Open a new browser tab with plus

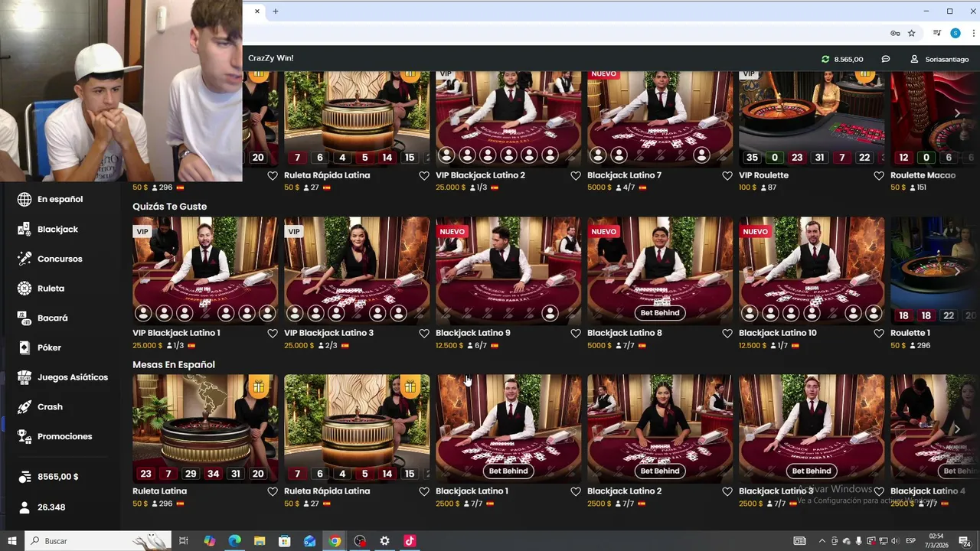point(276,11)
